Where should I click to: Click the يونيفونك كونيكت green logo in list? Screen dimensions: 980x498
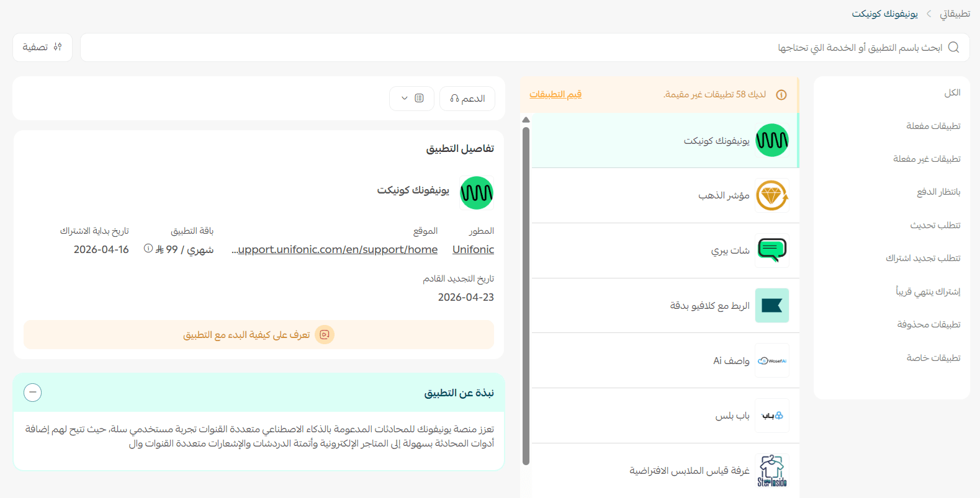(x=772, y=140)
